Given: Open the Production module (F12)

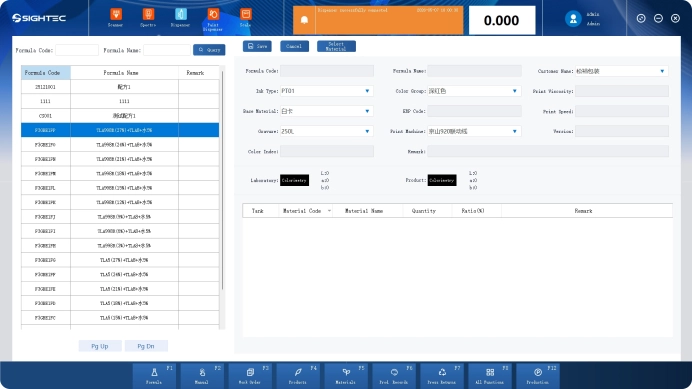Looking at the screenshot, I should coord(538,375).
